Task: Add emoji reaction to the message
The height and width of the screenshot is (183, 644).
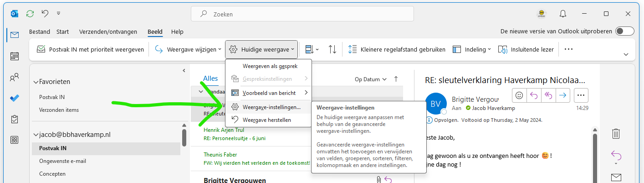Action: pyautogui.click(x=519, y=95)
